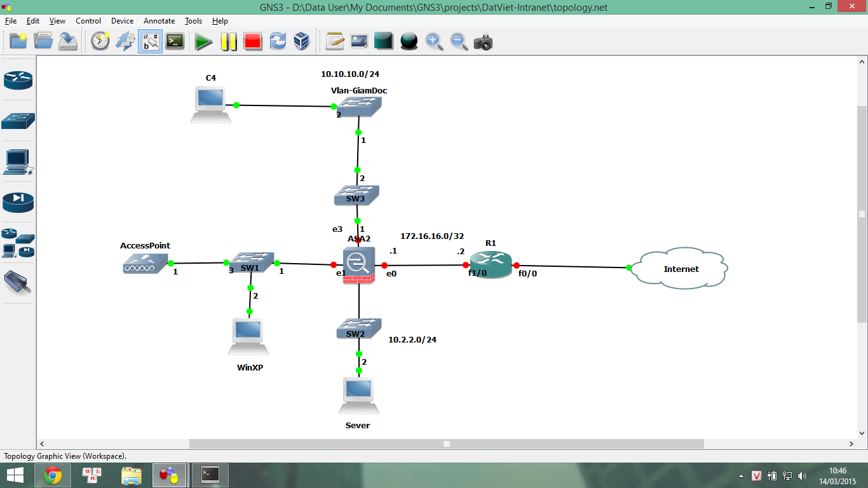868x488 pixels.
Task: Draw a rectangle tool icon
Action: (384, 42)
